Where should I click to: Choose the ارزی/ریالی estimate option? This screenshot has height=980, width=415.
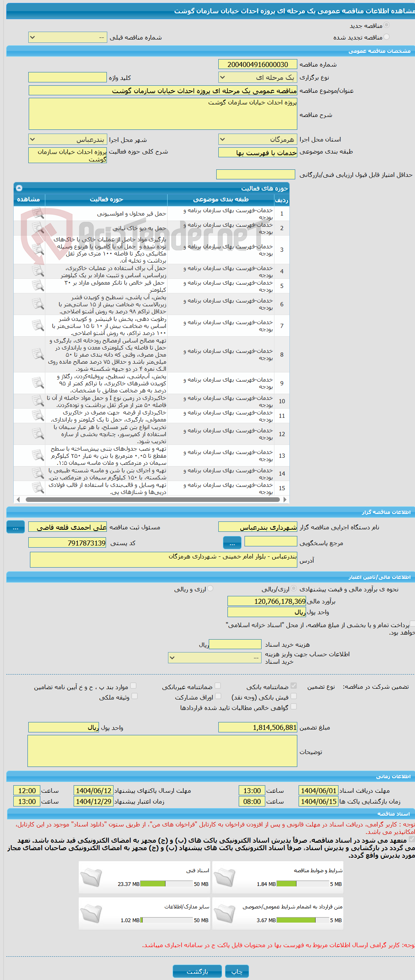tap(294, 588)
